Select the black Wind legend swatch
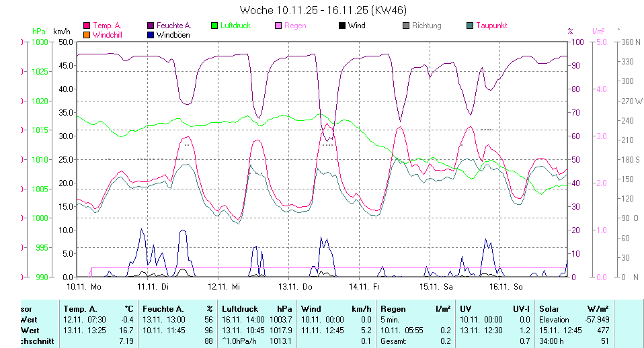This screenshot has width=644, height=348. (342, 26)
